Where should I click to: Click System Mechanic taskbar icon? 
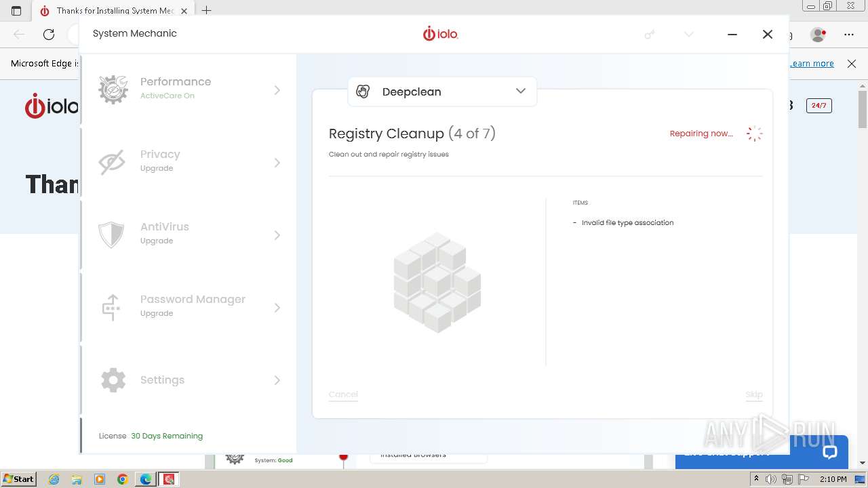tap(169, 479)
